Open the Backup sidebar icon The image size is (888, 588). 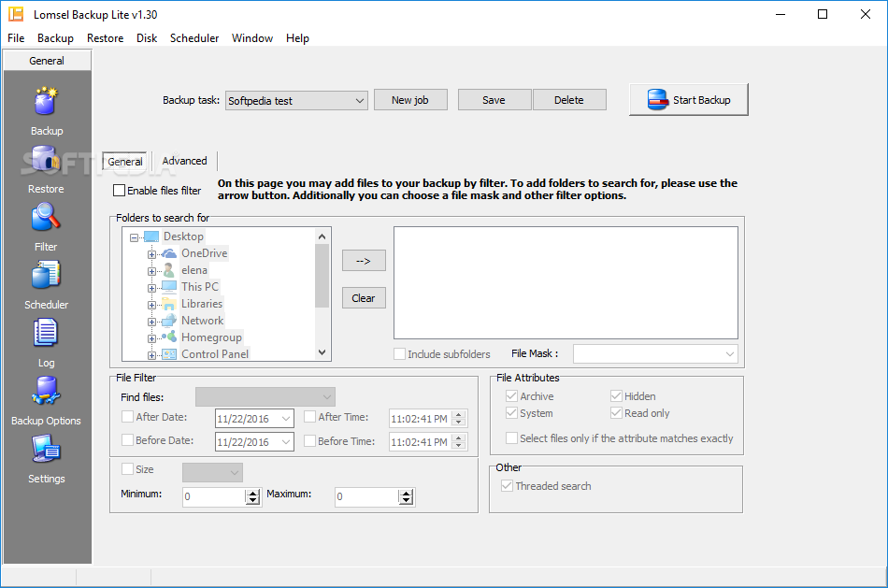(x=47, y=102)
